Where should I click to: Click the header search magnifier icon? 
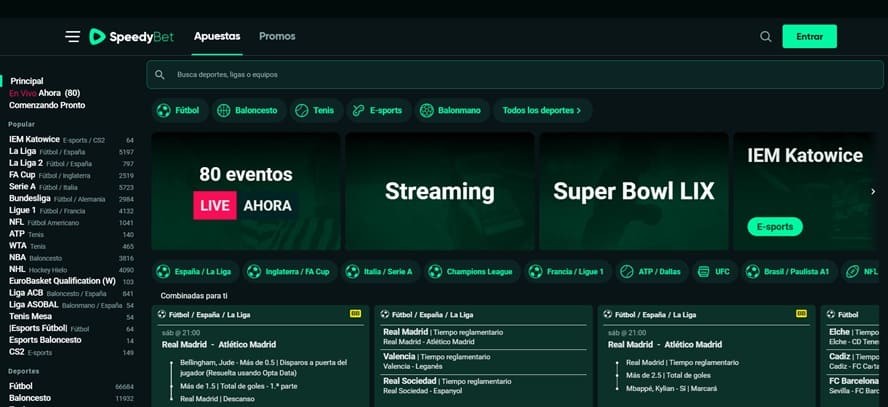click(x=765, y=37)
